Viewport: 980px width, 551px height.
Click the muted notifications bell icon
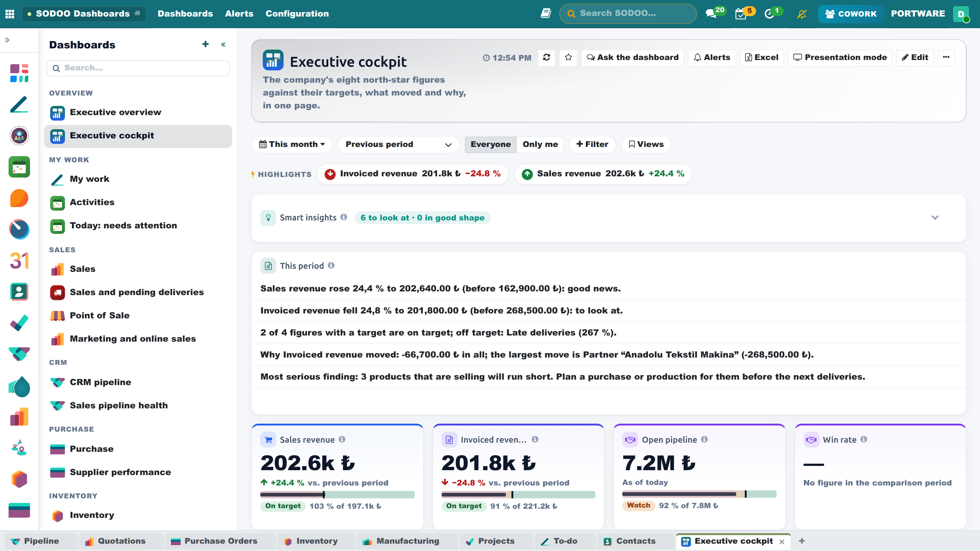click(x=802, y=14)
